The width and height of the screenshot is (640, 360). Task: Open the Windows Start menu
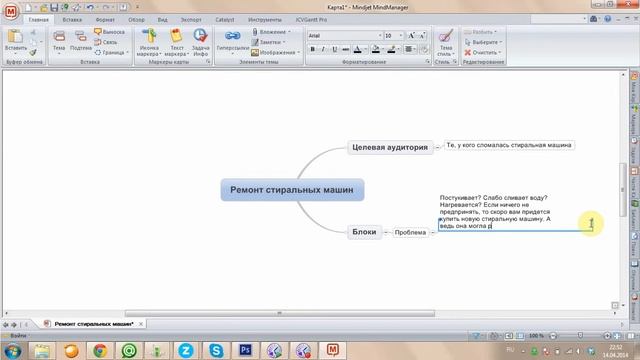click(13, 350)
